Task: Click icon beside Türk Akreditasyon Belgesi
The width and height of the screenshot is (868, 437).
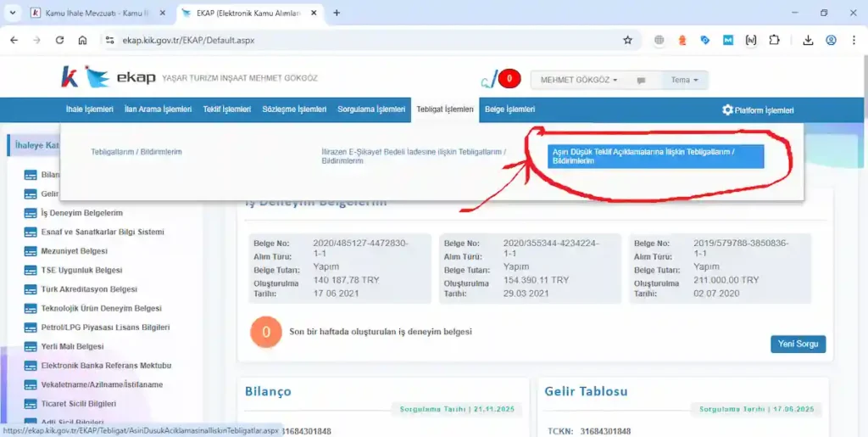Action: 31,289
